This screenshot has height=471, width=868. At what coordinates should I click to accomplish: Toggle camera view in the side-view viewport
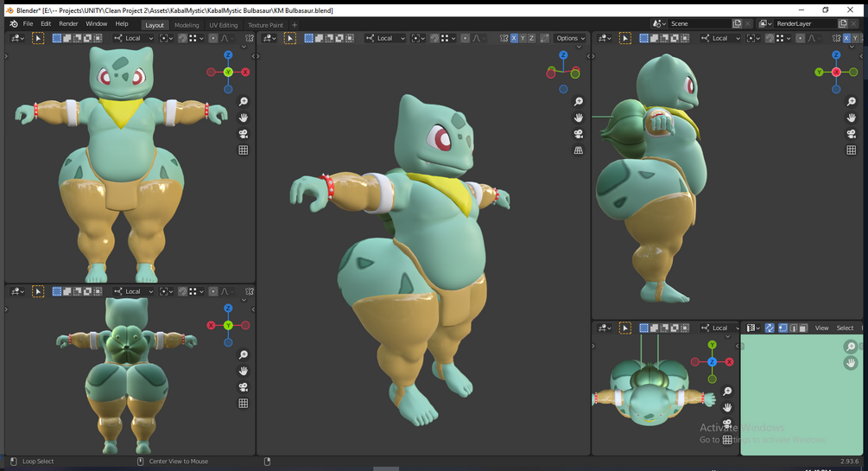point(852,134)
